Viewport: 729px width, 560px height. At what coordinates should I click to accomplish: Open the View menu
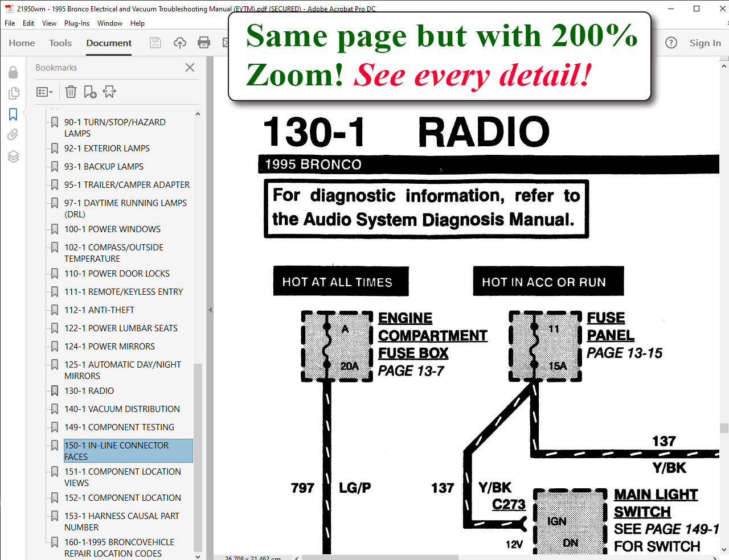[49, 23]
